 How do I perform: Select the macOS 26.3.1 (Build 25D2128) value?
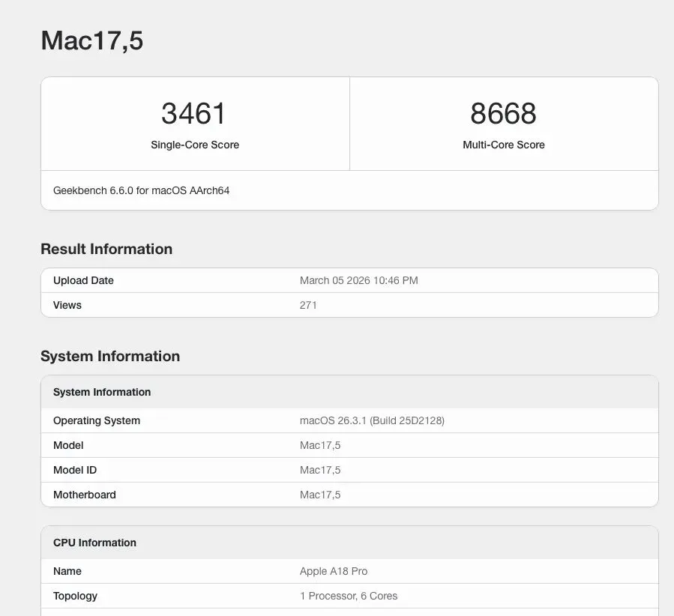(x=372, y=421)
